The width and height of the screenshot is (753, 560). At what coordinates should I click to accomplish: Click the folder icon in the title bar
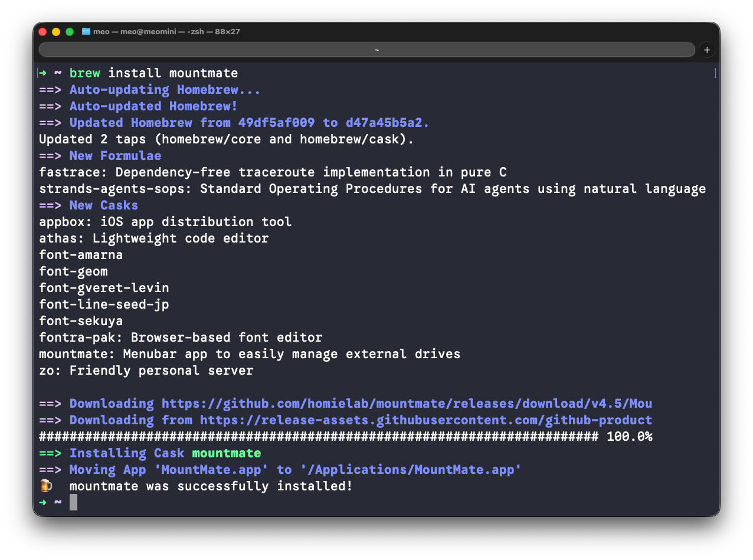pyautogui.click(x=86, y=31)
